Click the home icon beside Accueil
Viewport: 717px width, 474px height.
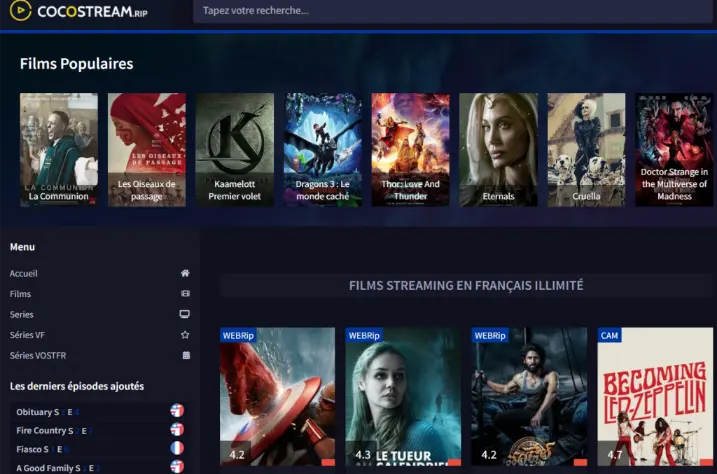pos(185,273)
